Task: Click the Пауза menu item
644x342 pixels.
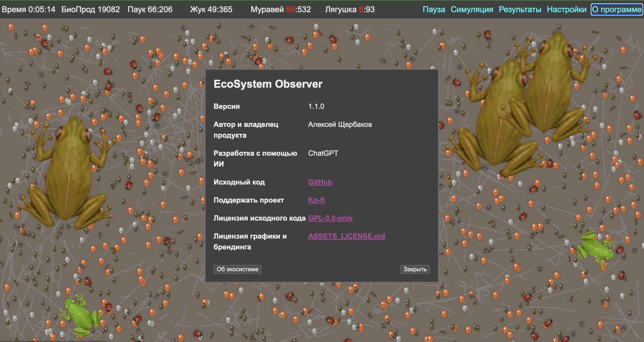Action: 434,9
